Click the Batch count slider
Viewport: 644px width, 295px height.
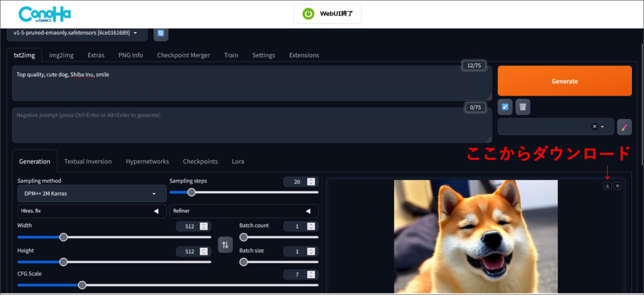pos(279,237)
